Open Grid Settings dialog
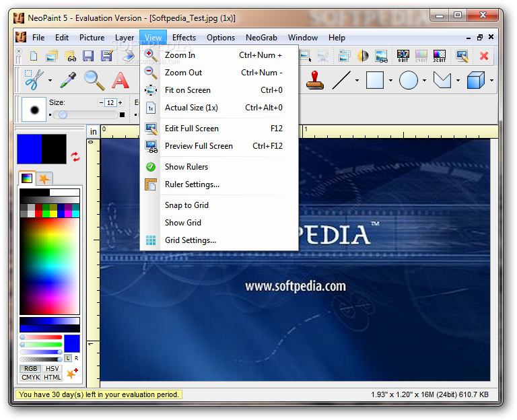 [219, 240]
